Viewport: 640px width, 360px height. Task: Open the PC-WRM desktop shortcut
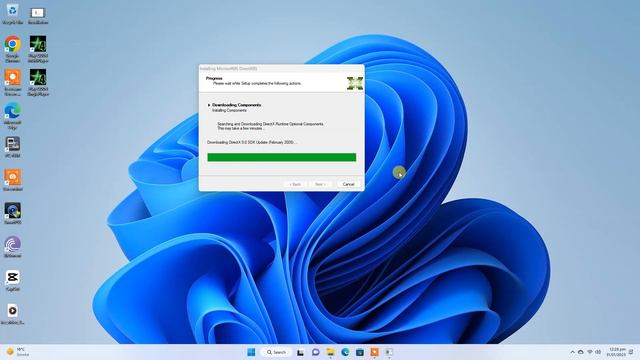click(x=13, y=147)
